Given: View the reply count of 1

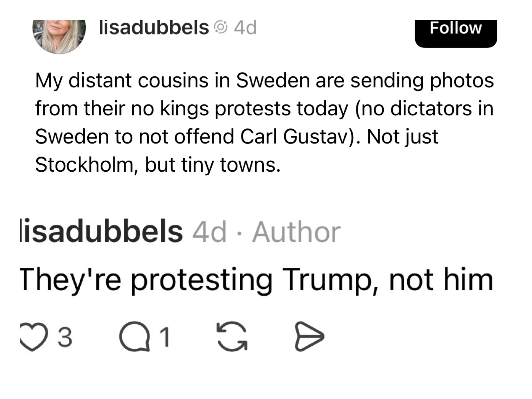Looking at the screenshot, I should 165,337.
